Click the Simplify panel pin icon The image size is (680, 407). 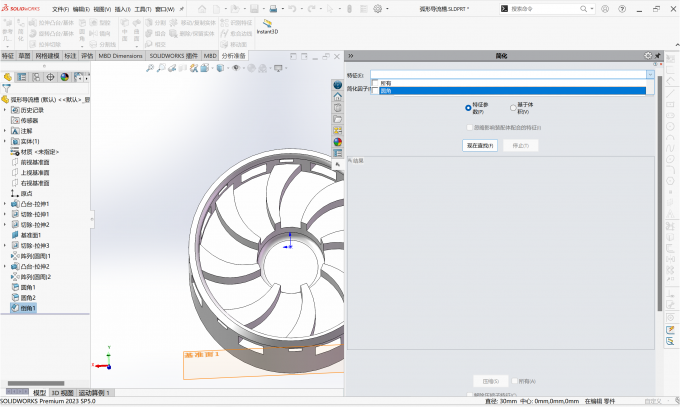click(657, 56)
